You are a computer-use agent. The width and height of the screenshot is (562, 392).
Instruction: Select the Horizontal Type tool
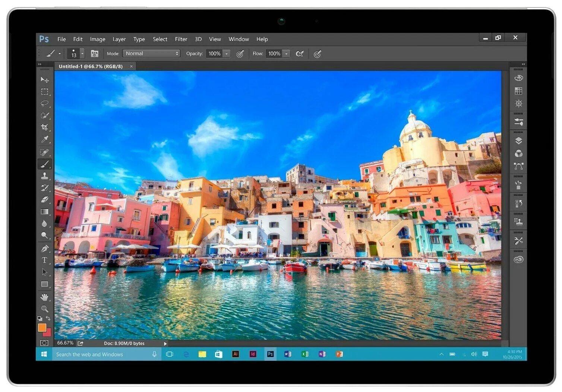(x=45, y=260)
